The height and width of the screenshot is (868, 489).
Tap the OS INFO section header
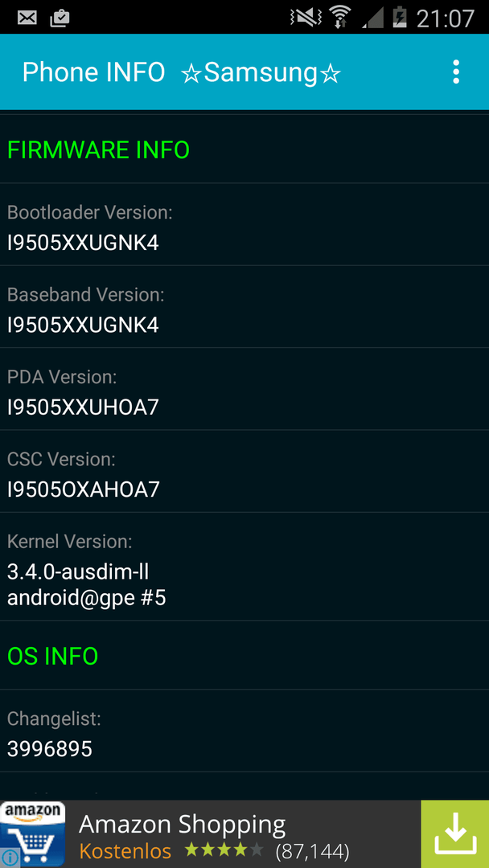tap(52, 656)
